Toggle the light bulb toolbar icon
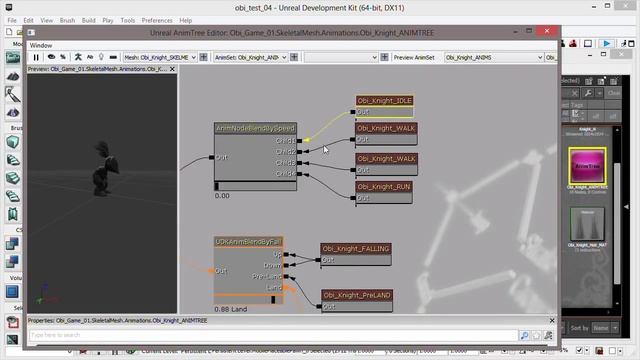 pos(101,57)
